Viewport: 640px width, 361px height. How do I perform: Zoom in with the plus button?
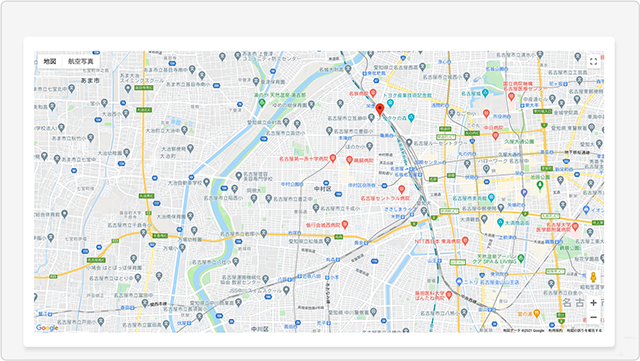[593, 303]
